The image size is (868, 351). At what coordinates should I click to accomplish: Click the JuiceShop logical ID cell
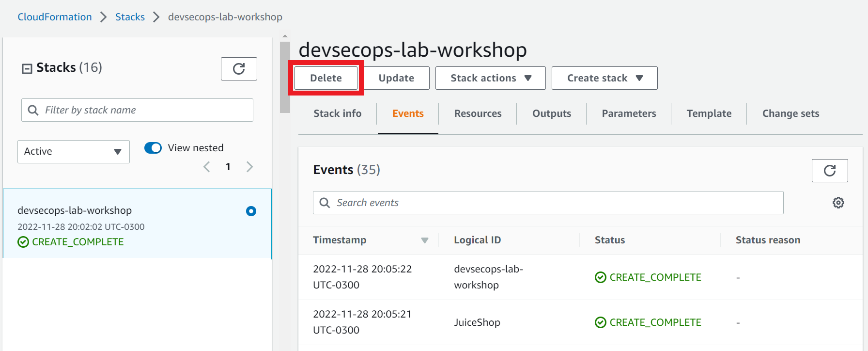pos(477,322)
